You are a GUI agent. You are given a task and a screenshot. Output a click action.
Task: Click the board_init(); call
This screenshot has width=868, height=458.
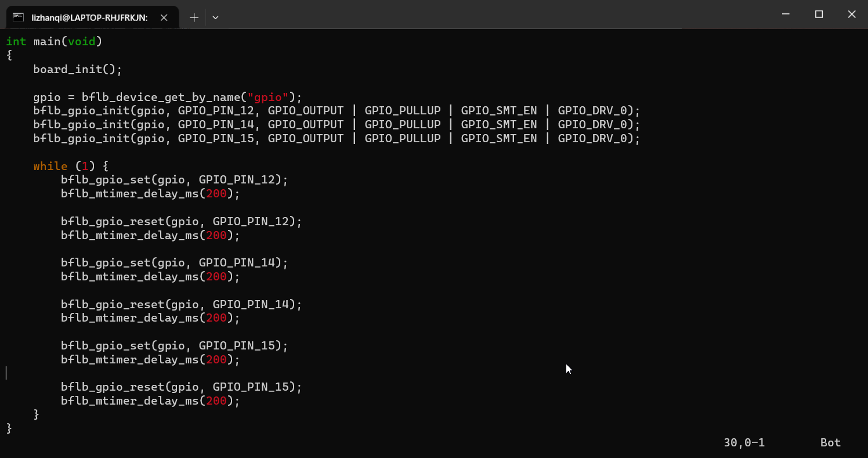point(78,69)
